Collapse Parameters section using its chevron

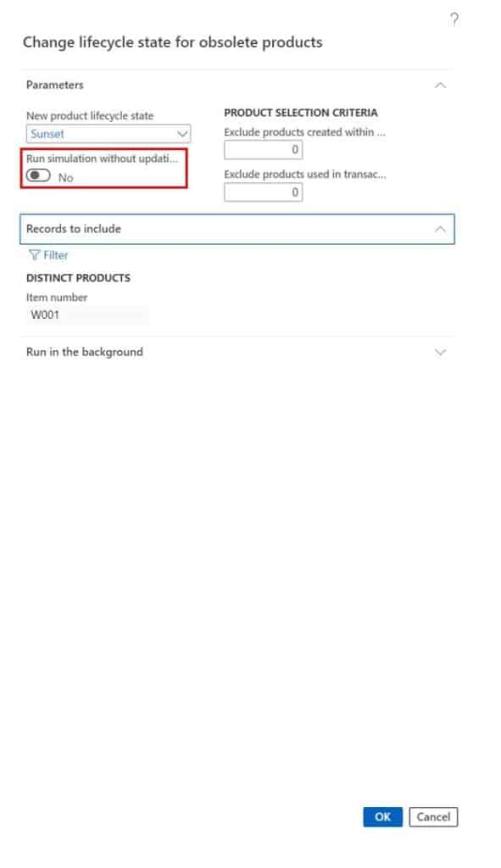point(440,86)
